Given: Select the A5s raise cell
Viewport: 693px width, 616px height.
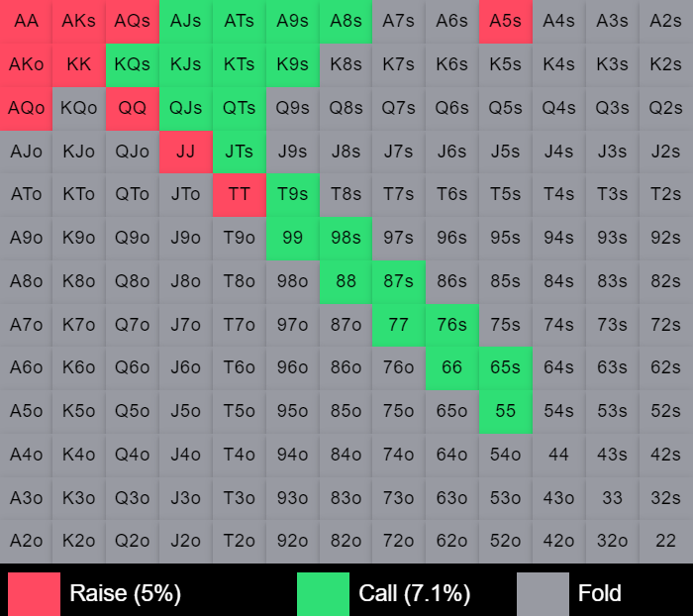Looking at the screenshot, I should [x=505, y=21].
